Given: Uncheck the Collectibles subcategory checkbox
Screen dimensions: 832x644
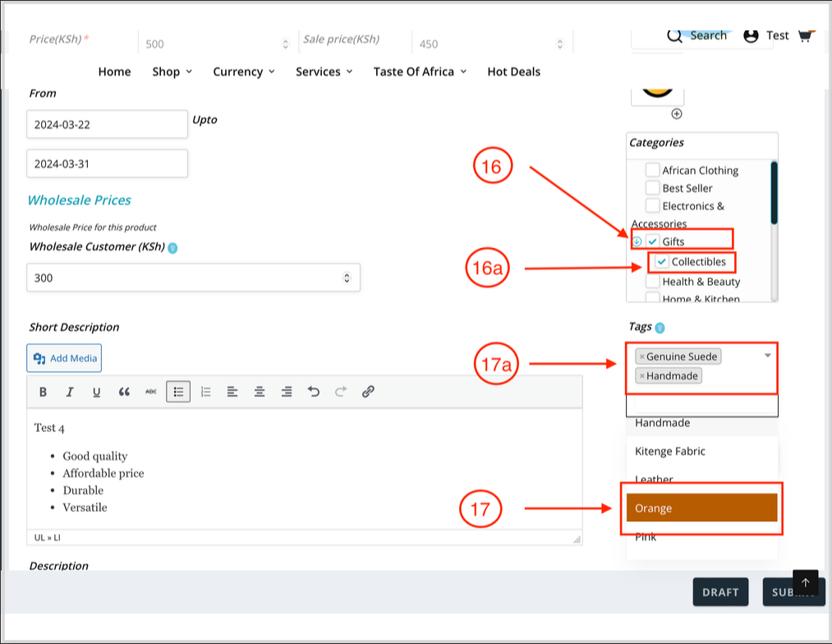Looking at the screenshot, I should click(x=662, y=262).
